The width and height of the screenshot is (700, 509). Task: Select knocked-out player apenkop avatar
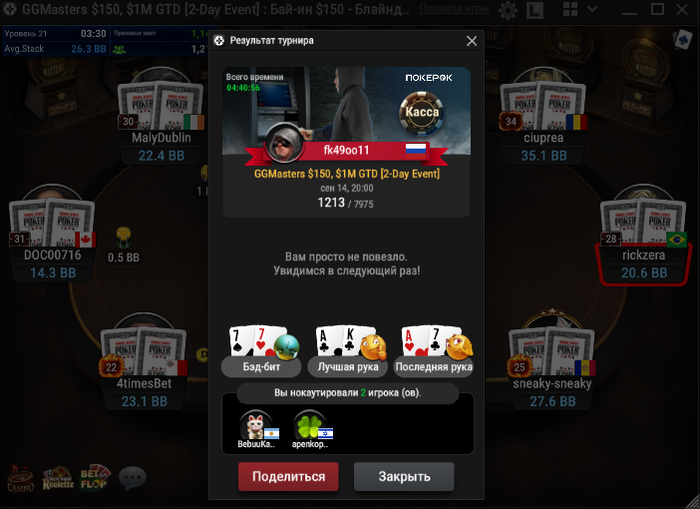(309, 426)
